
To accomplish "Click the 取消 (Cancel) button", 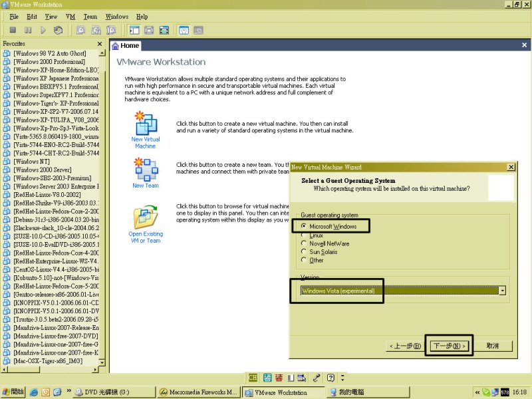I will 493,346.
